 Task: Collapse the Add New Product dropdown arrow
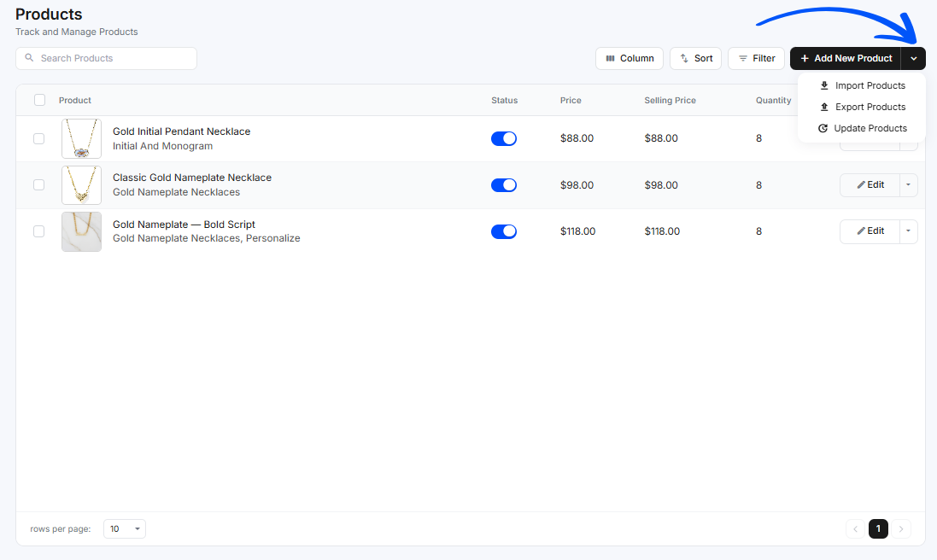tap(914, 59)
